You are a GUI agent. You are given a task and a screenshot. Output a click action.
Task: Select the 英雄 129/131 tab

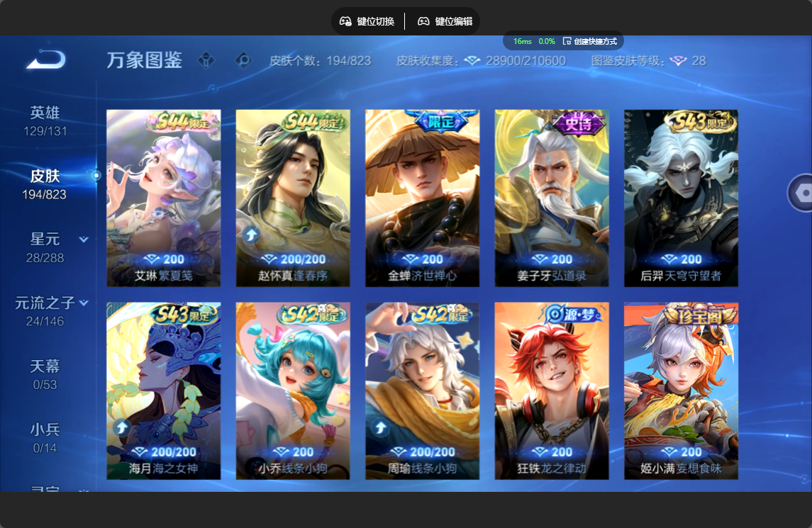[45, 121]
